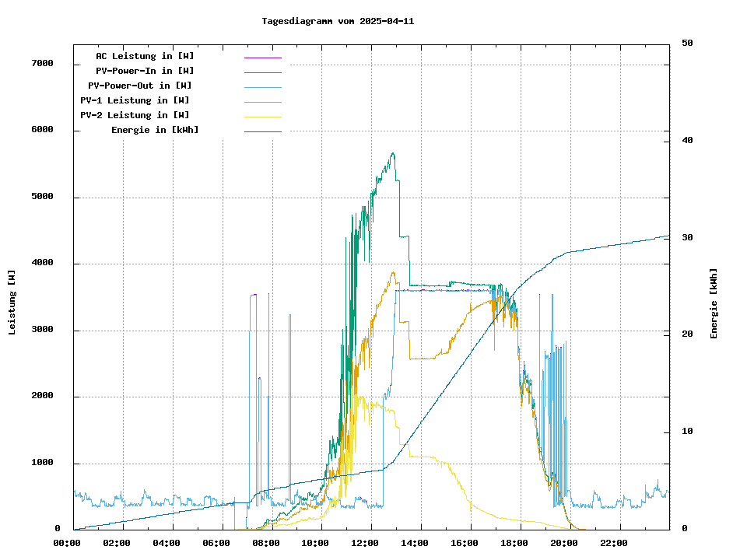Click the 22:00 time axis label
Screen dimensions: 747x560
[613, 543]
